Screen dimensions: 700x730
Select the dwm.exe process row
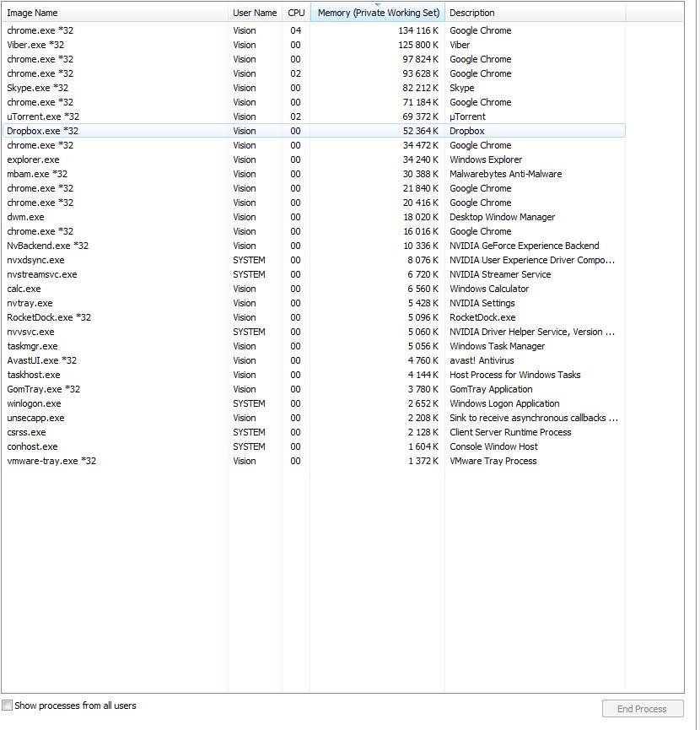click(x=25, y=217)
